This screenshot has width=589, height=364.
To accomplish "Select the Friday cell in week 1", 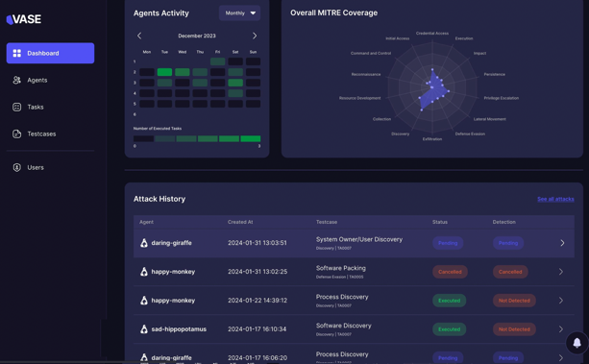I will tap(217, 61).
